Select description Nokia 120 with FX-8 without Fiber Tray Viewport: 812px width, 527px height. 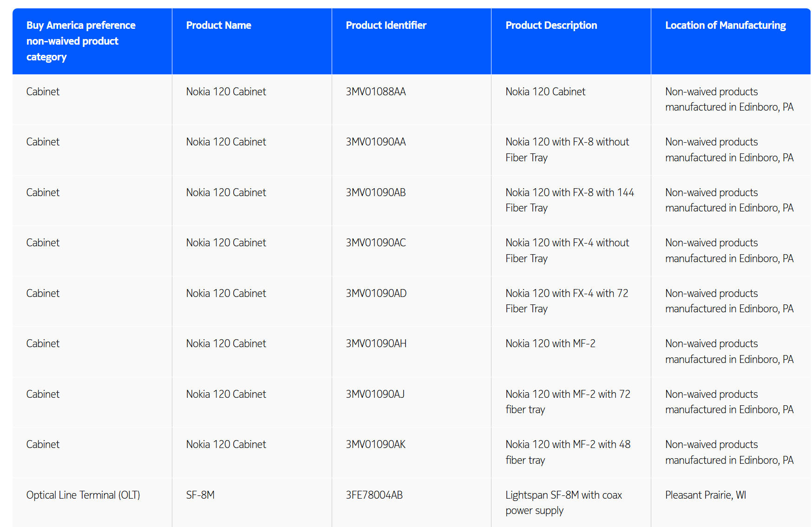click(567, 150)
